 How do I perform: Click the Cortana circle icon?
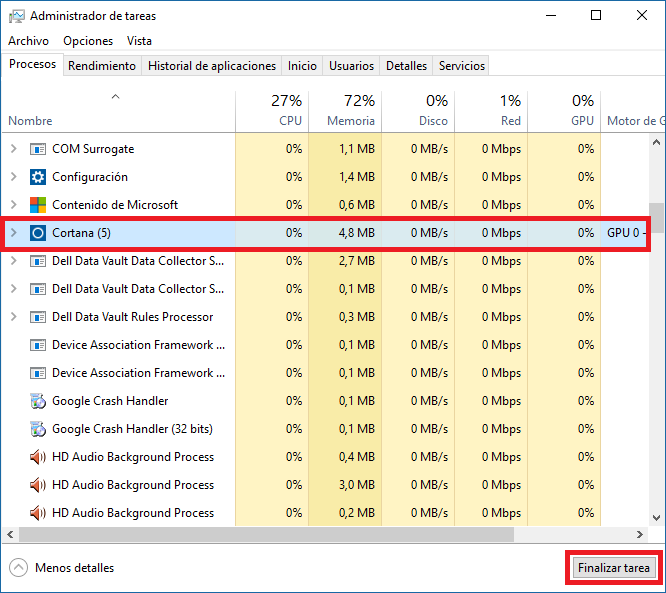(38, 233)
